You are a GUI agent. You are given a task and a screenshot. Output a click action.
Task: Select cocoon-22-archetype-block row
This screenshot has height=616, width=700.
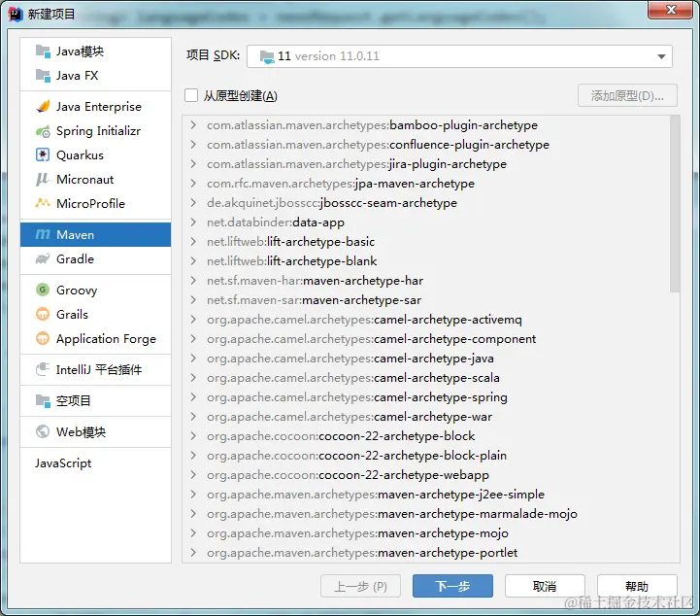coord(426,436)
